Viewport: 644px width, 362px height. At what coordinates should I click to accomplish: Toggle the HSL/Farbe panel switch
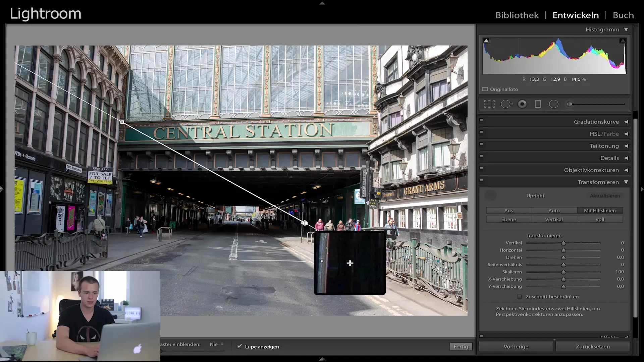[x=481, y=132]
